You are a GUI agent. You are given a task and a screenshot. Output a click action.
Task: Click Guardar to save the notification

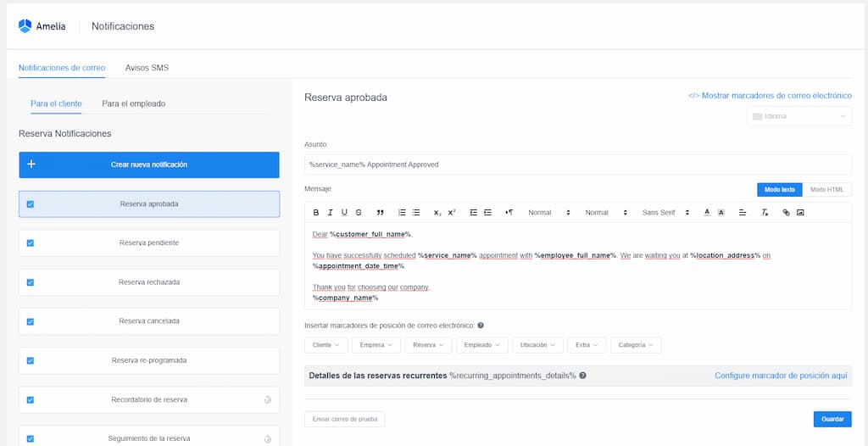(832, 420)
